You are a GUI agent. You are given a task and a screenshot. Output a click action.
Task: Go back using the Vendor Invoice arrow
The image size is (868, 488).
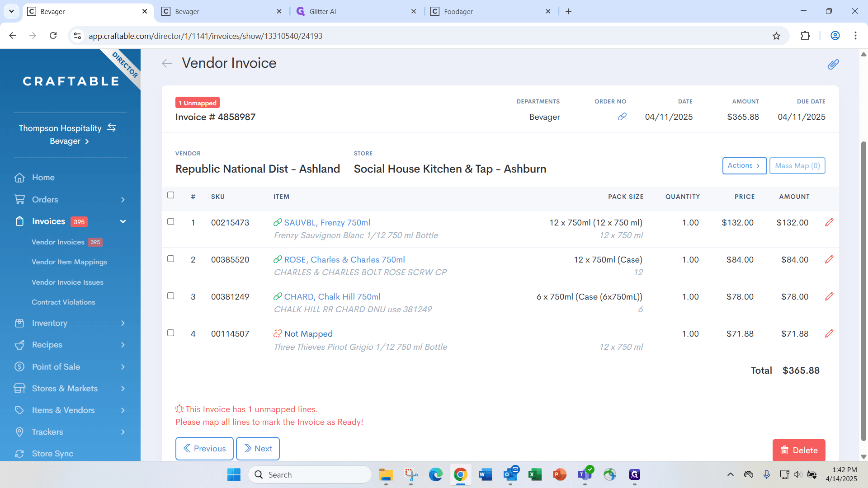click(x=167, y=63)
